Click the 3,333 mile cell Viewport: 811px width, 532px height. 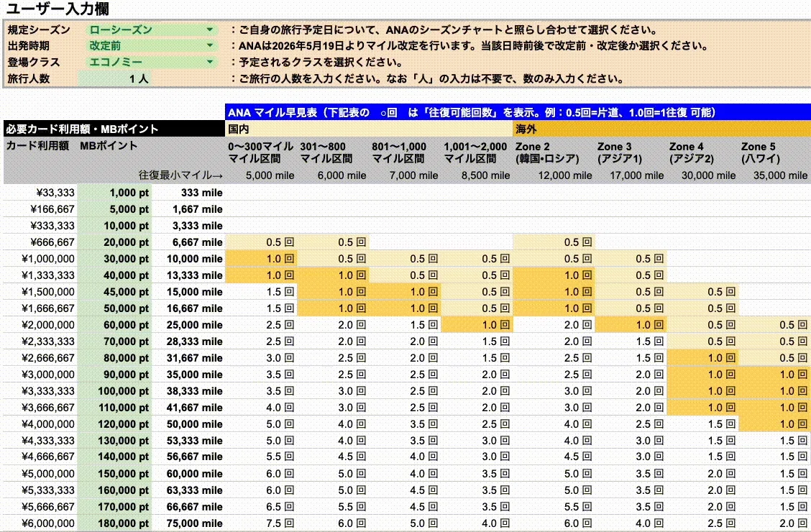[188, 226]
